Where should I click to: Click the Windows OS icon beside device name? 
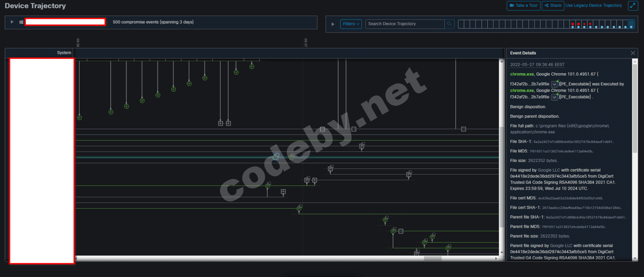(21, 22)
